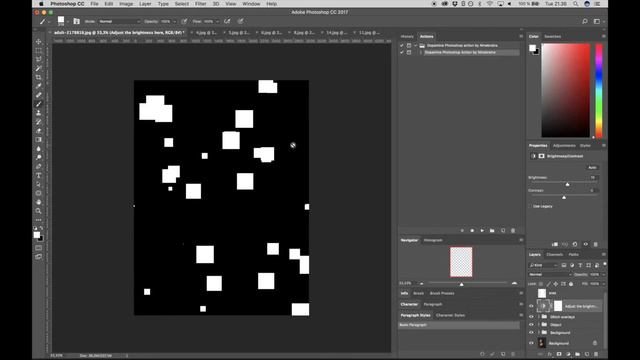640x360 pixels.
Task: Delete layer using Layers trash icon
Action: pyautogui.click(x=596, y=354)
